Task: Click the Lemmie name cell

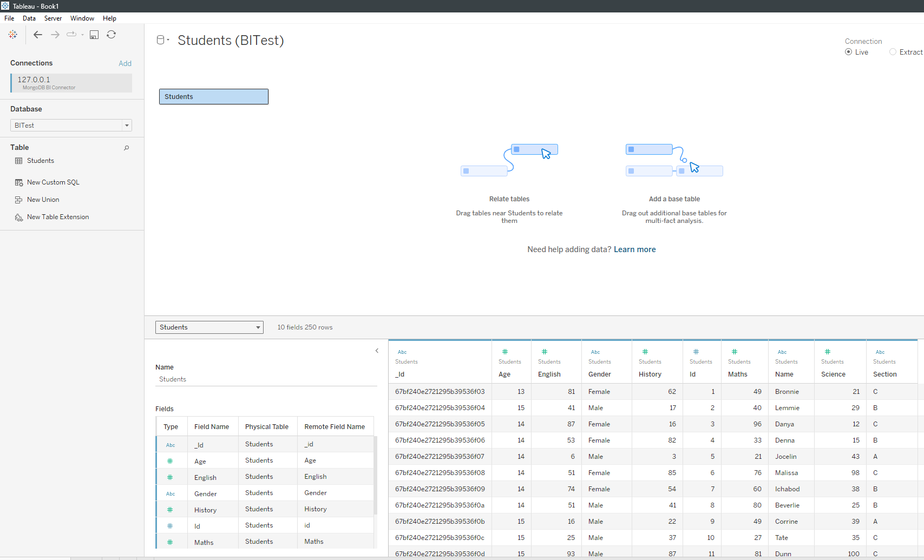Action: click(x=791, y=408)
